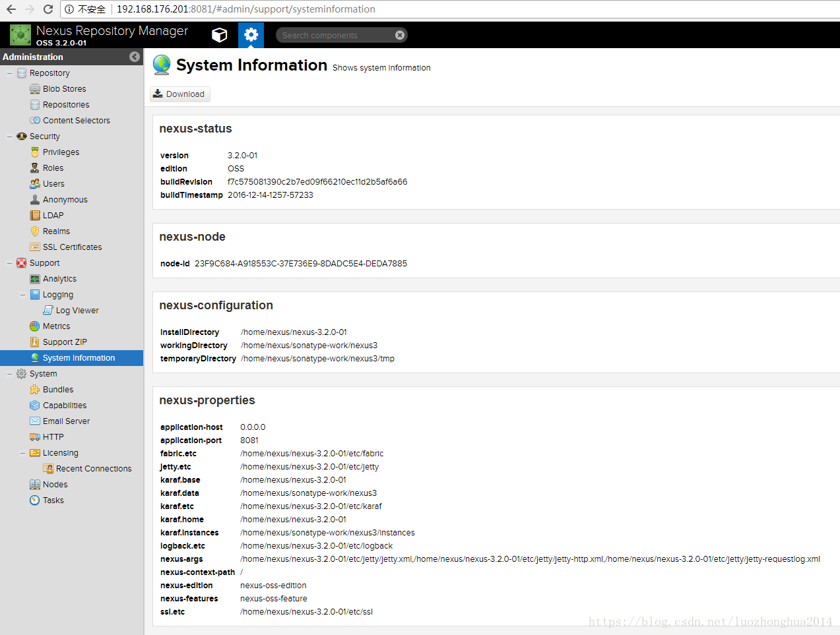Collapse the Support tree node
The image size is (840, 635).
click(x=9, y=263)
